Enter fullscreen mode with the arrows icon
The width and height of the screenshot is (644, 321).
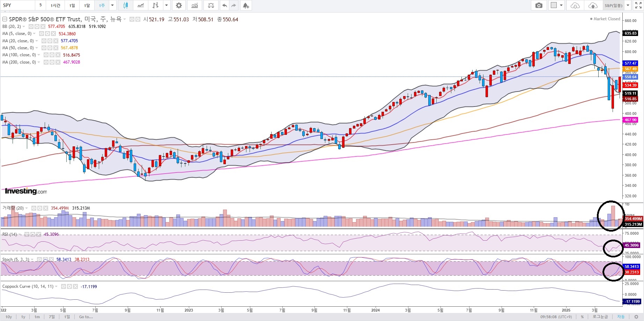638,5
